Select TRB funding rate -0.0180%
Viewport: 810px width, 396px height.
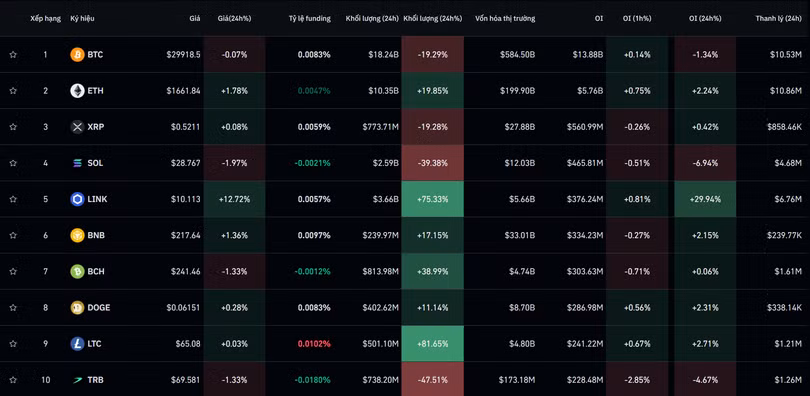coord(313,380)
